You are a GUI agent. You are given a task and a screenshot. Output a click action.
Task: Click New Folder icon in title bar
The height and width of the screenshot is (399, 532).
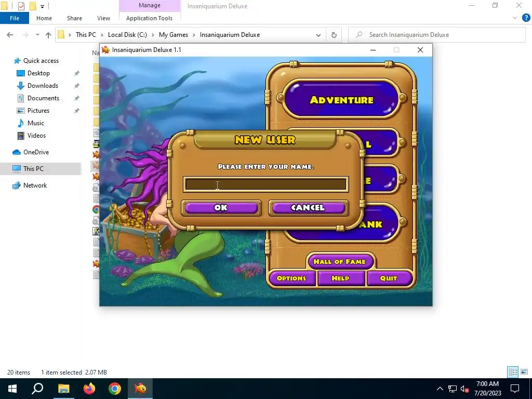[x=33, y=6]
